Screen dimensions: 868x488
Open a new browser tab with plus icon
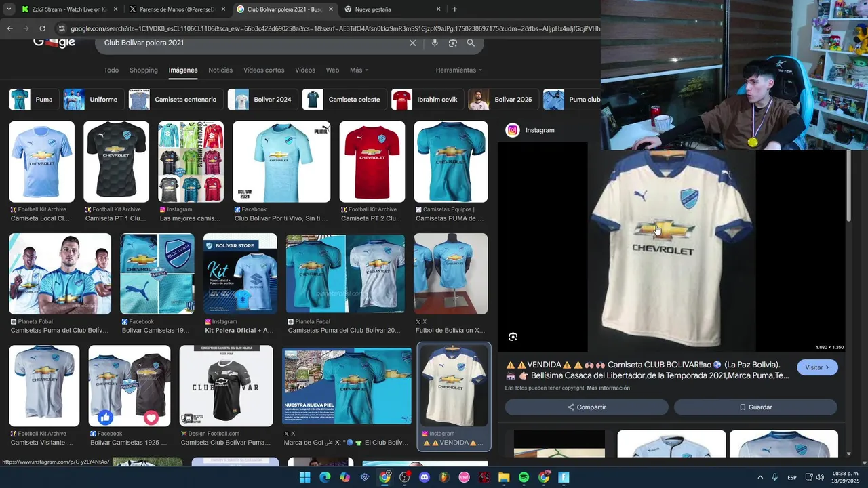pos(454,9)
